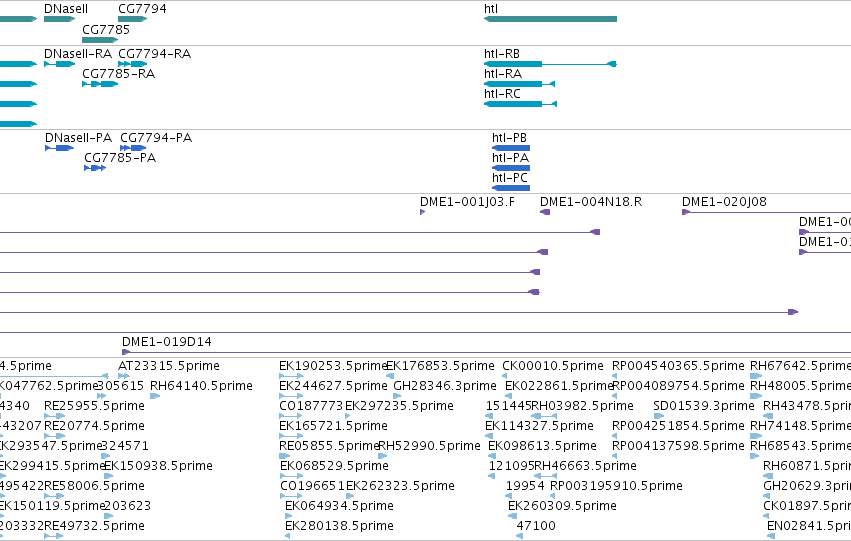This screenshot has height=541, width=851.
Task: Select the CG7785 gene feature
Action: point(100,40)
